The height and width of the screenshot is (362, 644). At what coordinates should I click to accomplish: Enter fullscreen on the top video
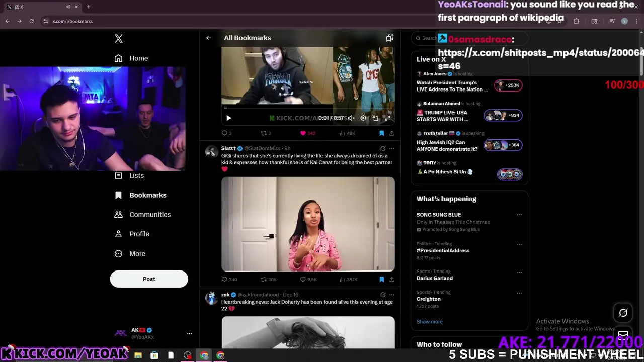387,118
